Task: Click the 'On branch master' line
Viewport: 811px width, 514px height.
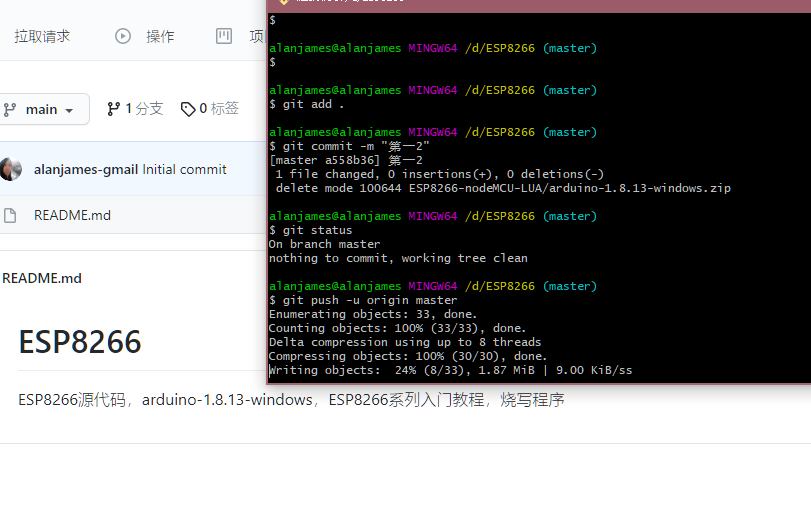Action: [324, 244]
